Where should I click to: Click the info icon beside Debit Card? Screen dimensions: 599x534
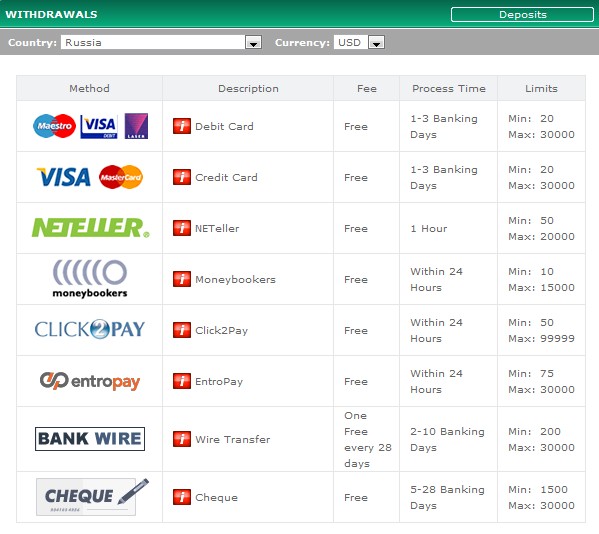(x=182, y=126)
